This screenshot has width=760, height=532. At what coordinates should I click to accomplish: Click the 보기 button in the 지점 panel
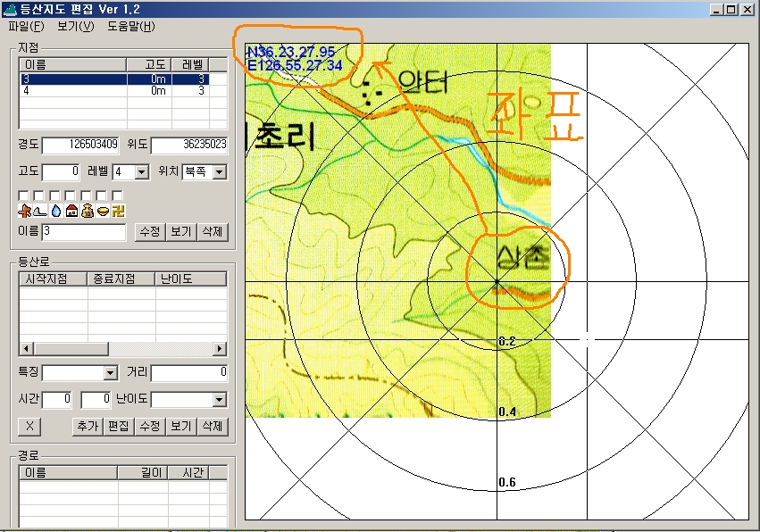click(180, 231)
